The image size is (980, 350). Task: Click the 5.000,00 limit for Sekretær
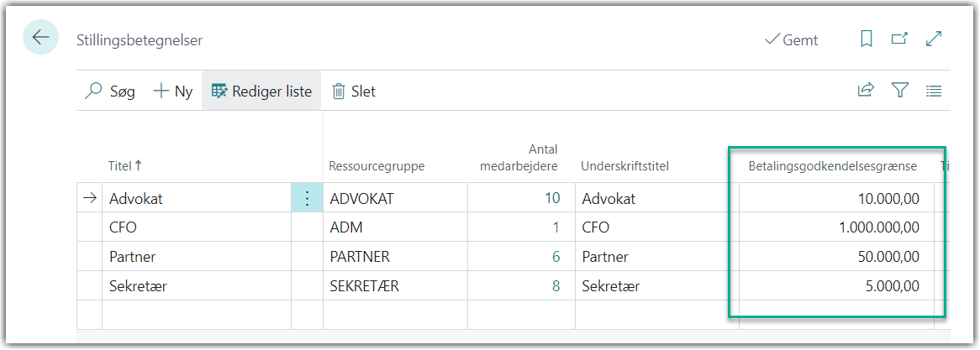[891, 286]
